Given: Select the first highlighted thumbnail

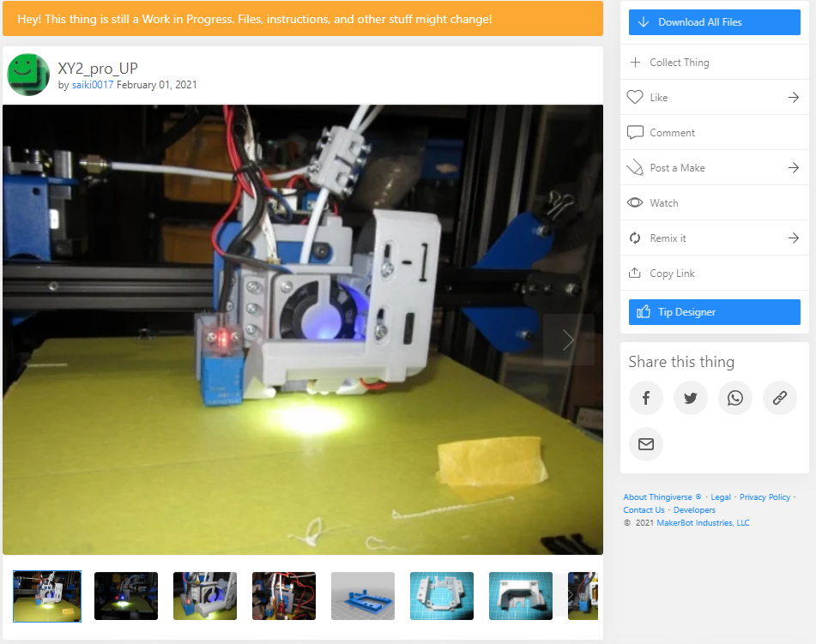Looking at the screenshot, I should [x=47, y=596].
